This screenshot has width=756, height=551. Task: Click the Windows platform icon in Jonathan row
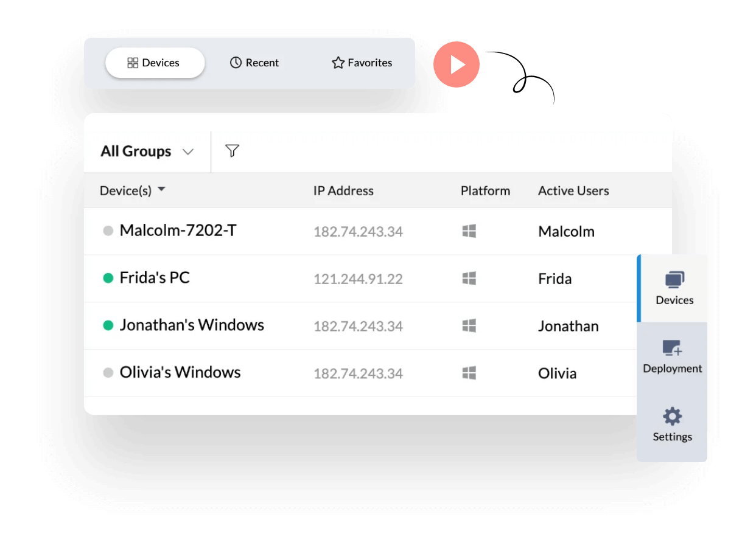469,326
